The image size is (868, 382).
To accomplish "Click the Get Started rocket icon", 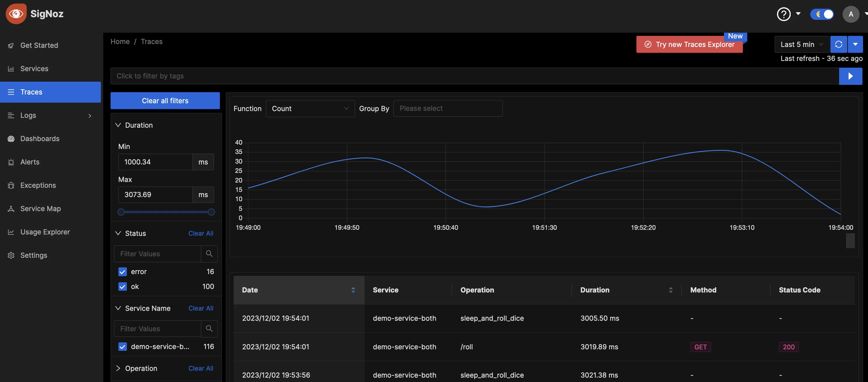I will coord(11,45).
